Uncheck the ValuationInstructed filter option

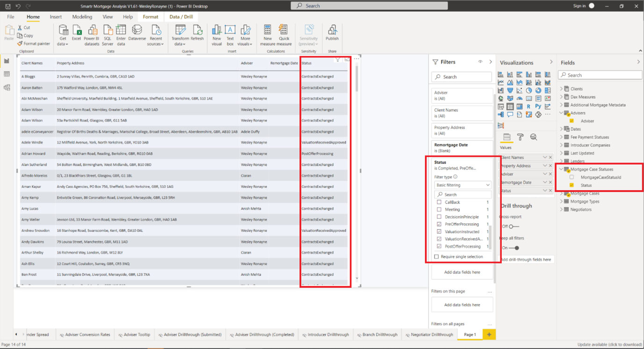[x=439, y=232]
